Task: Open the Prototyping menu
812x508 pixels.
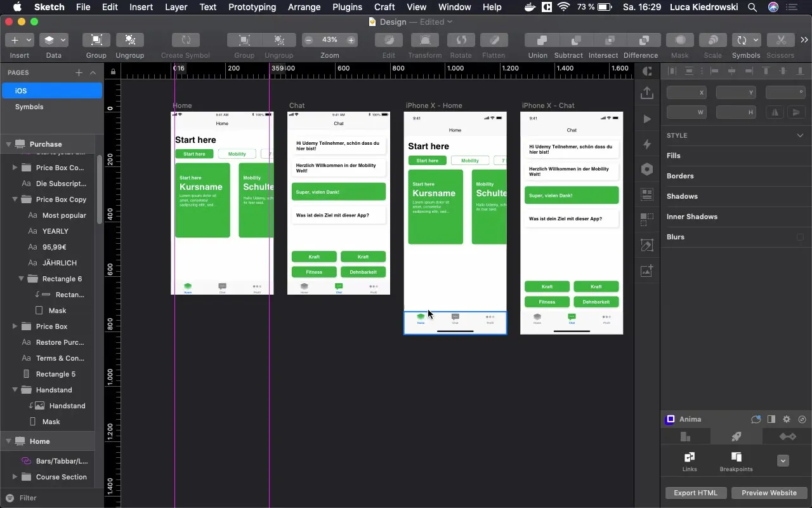Action: pyautogui.click(x=252, y=7)
